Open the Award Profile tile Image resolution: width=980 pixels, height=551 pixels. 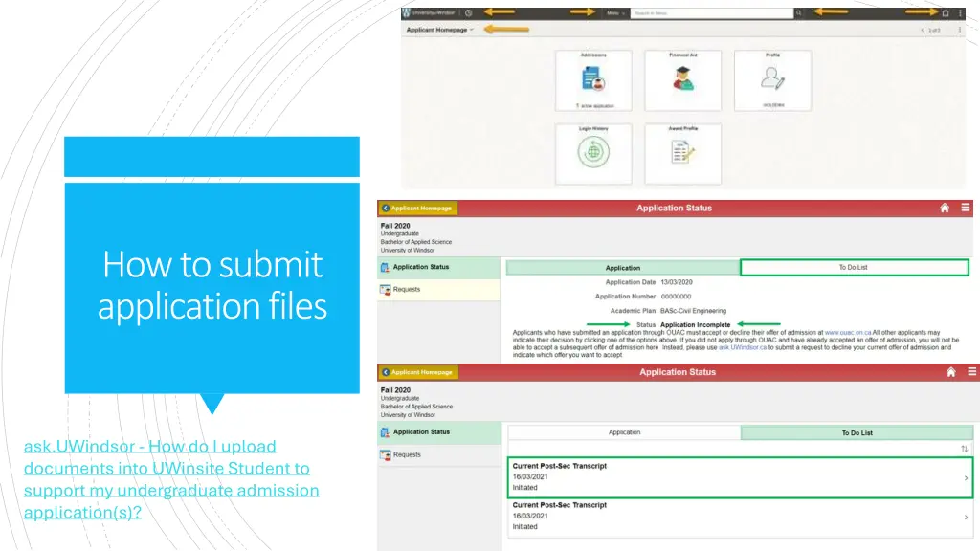[x=682, y=153]
